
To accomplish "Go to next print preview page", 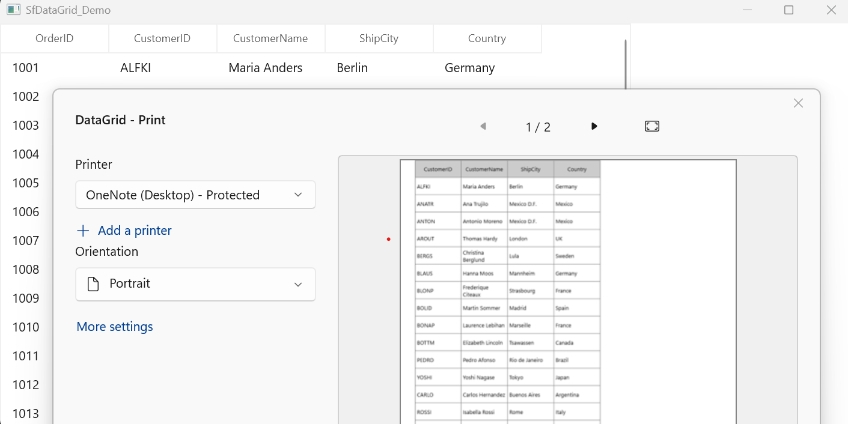I will coord(594,127).
